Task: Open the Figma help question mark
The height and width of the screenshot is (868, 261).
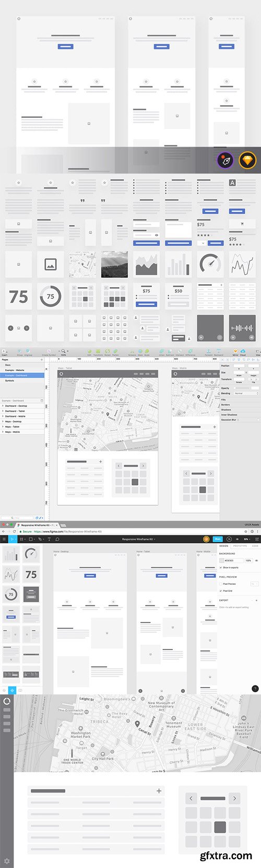Action: coord(255,688)
